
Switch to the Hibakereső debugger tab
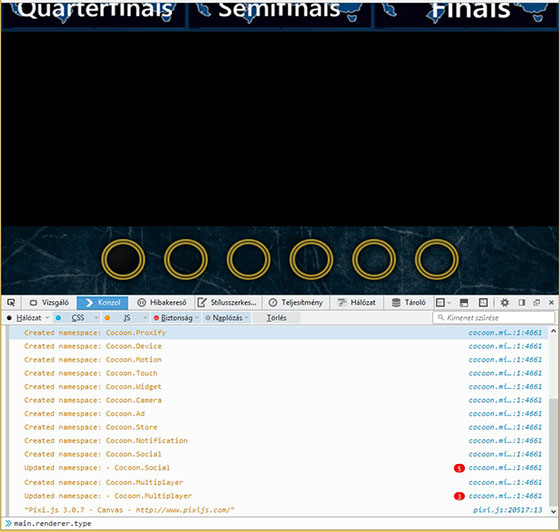pyautogui.click(x=162, y=302)
